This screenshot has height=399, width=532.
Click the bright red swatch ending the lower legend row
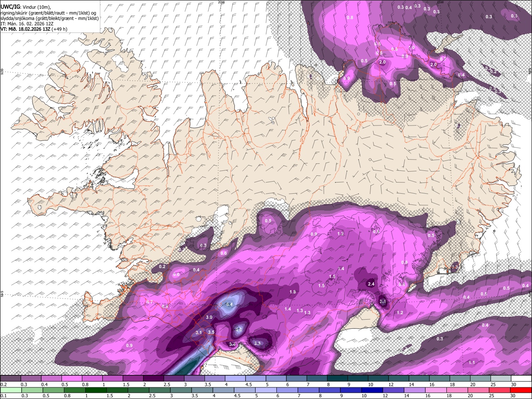pyautogui.click(x=521, y=390)
